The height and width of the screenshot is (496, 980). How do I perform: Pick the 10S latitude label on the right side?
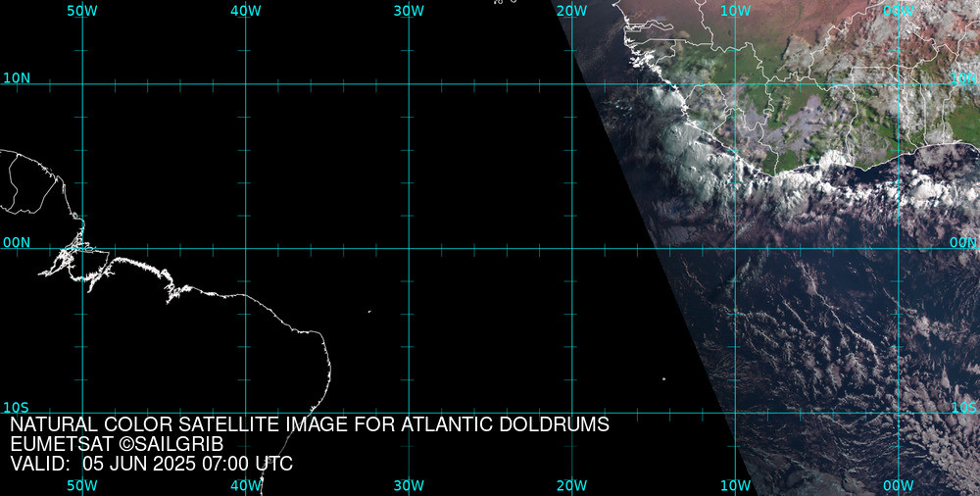click(963, 407)
